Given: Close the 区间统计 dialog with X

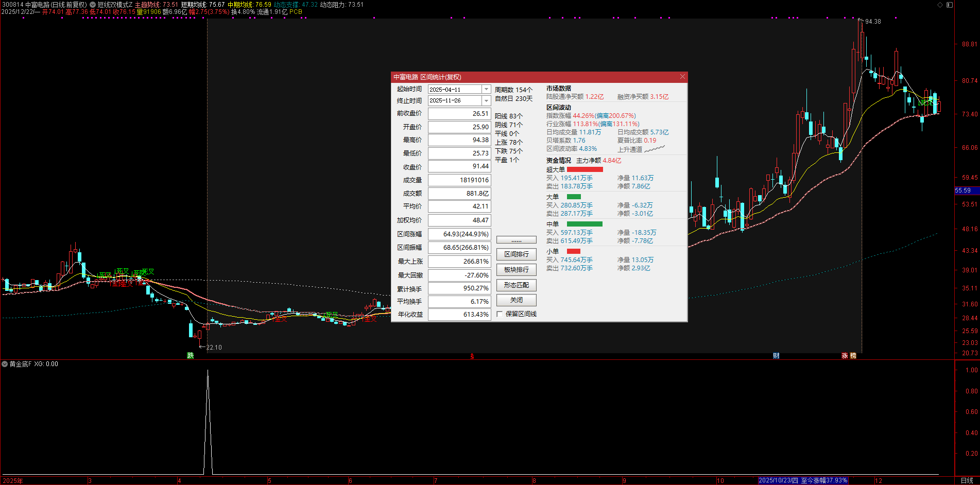Looking at the screenshot, I should [682, 77].
